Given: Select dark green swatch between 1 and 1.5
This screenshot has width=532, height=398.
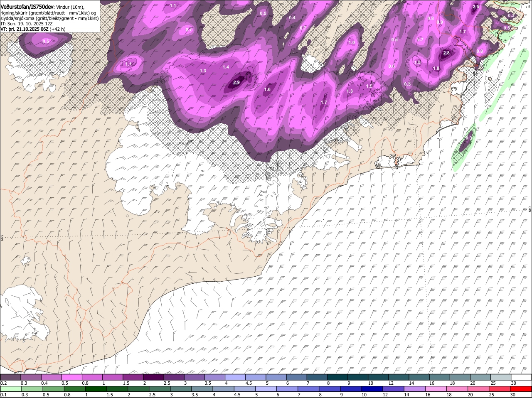Looking at the screenshot, I should tap(96, 389).
